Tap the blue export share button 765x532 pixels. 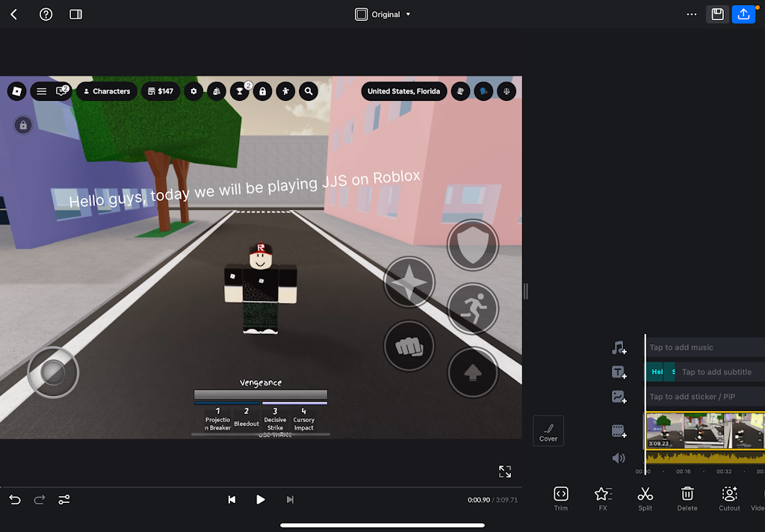point(743,15)
